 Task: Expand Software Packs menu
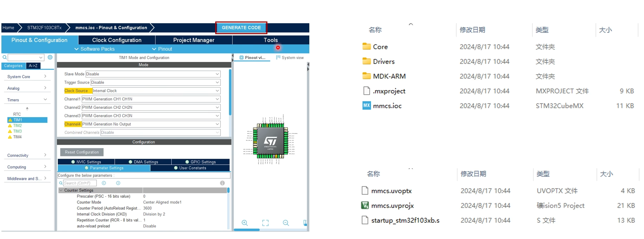[x=94, y=49]
